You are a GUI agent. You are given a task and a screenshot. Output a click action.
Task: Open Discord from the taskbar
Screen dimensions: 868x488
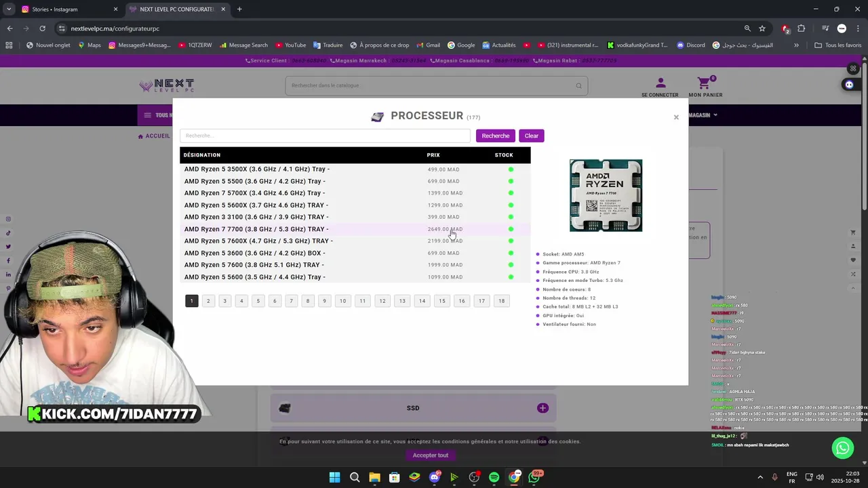(x=435, y=477)
